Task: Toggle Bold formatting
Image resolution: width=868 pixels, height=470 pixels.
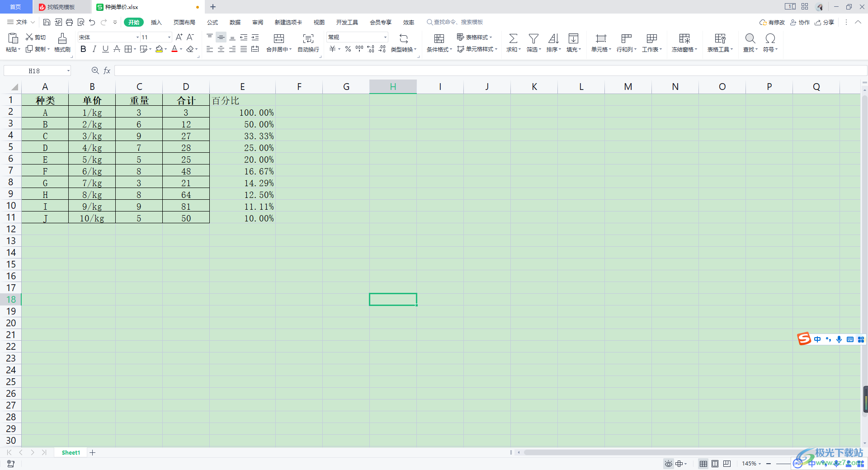Action: [83, 49]
